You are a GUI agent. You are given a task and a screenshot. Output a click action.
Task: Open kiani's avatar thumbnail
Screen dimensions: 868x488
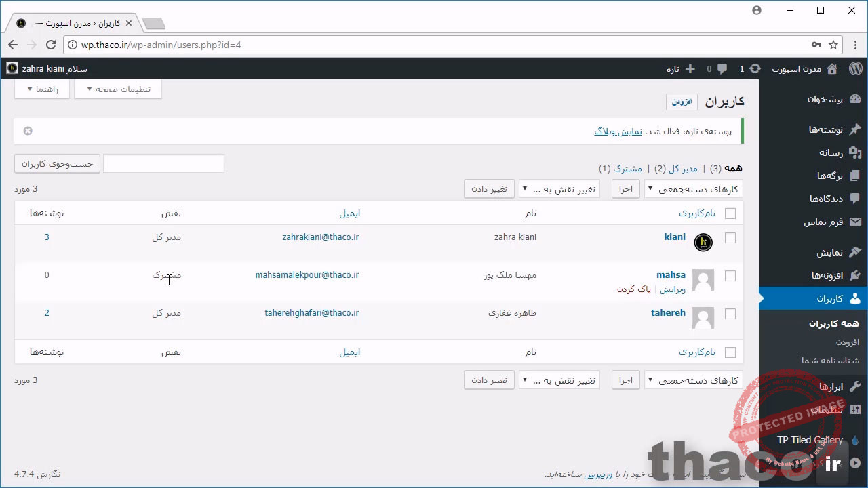[703, 242]
